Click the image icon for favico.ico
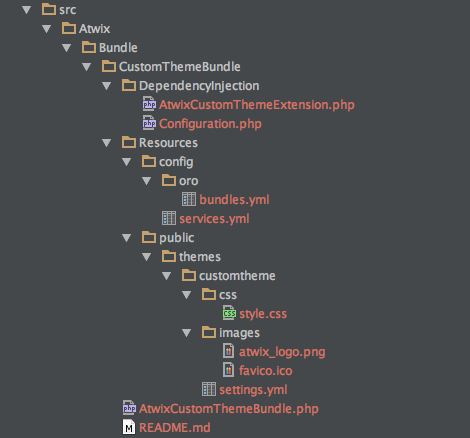The height and width of the screenshot is (438, 470). 228,370
